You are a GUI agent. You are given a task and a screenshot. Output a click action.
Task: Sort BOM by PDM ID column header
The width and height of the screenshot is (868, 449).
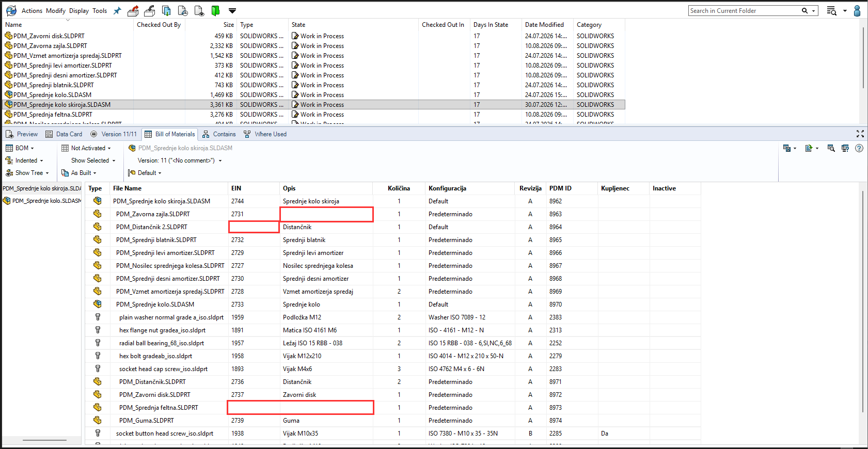(x=560, y=188)
